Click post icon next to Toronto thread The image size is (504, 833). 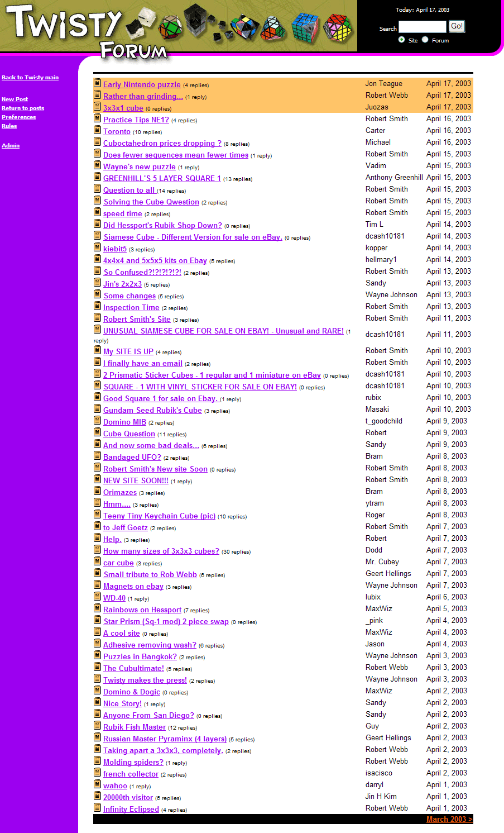97,130
